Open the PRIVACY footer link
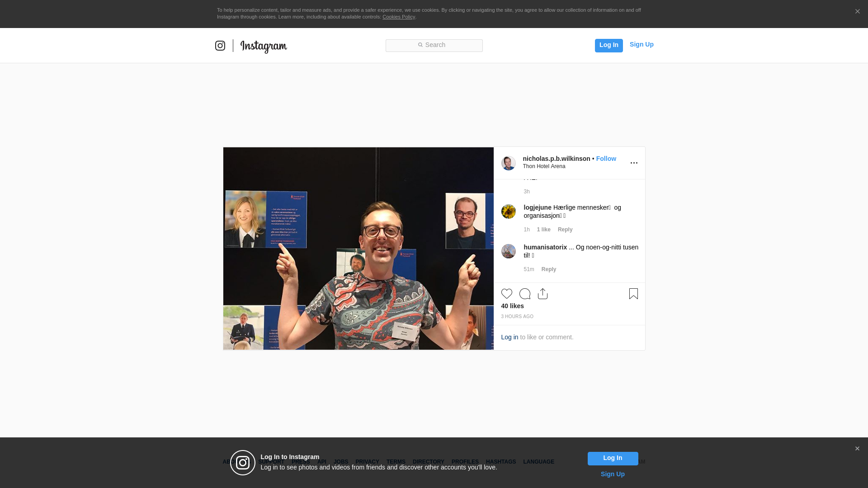 pos(367,462)
